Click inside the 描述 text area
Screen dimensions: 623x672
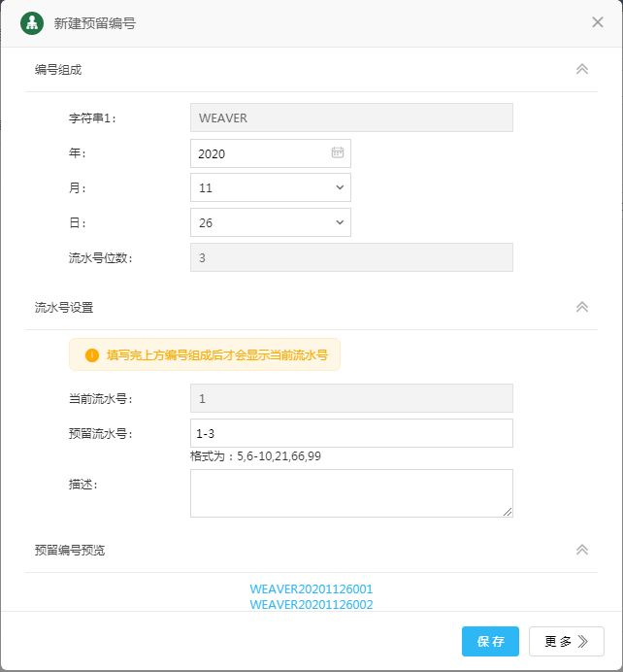click(350, 492)
